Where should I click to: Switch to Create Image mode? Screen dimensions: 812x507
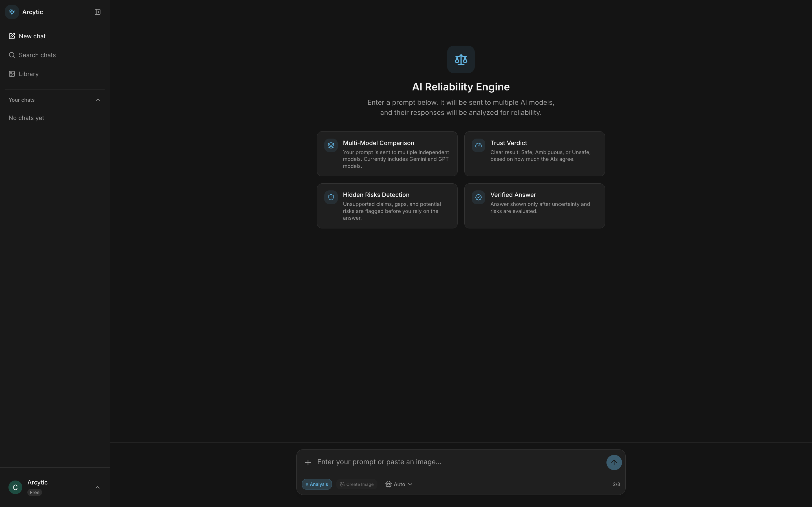[357, 484]
